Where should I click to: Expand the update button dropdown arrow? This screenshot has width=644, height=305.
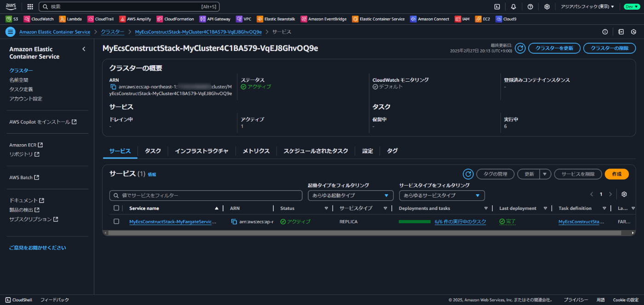[x=545, y=174]
